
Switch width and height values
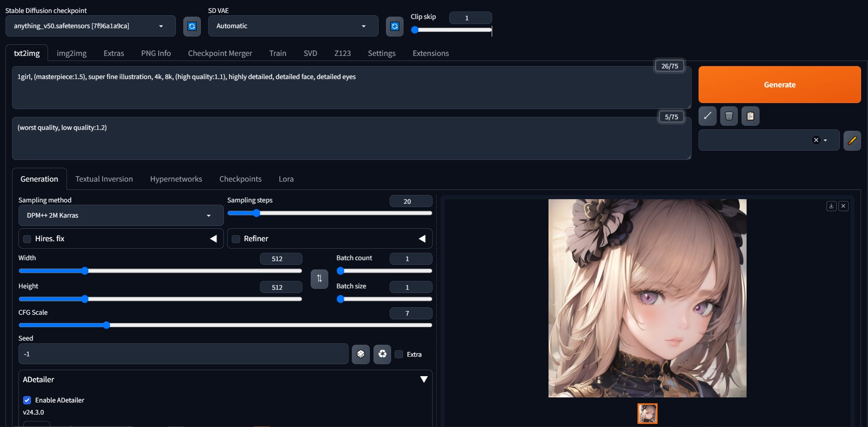click(319, 279)
